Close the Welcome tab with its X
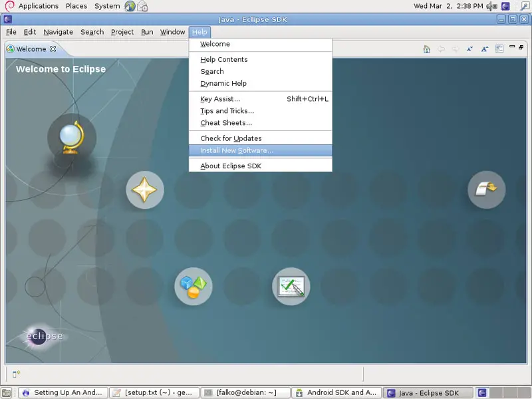The image size is (532, 399). pyautogui.click(x=53, y=49)
